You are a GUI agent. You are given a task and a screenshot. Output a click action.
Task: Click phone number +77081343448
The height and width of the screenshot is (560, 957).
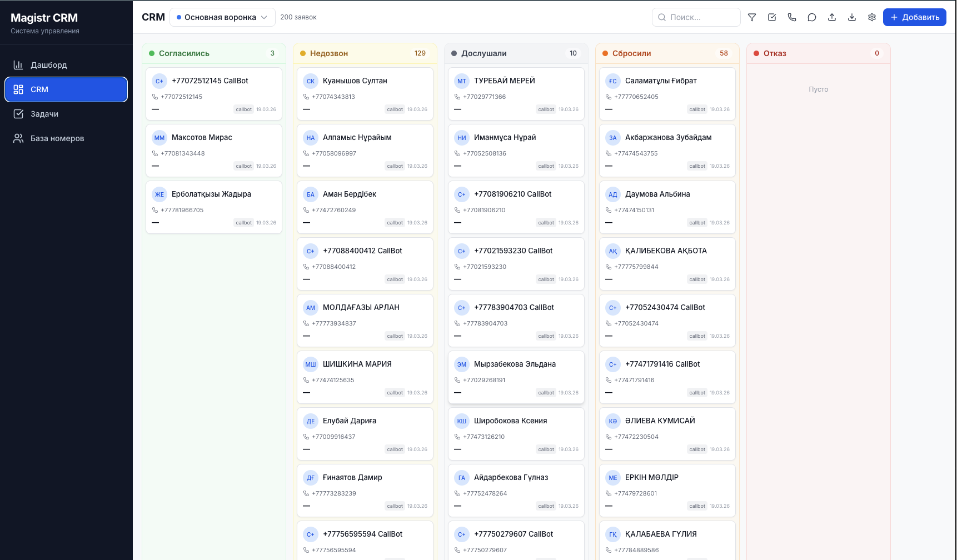tap(183, 153)
